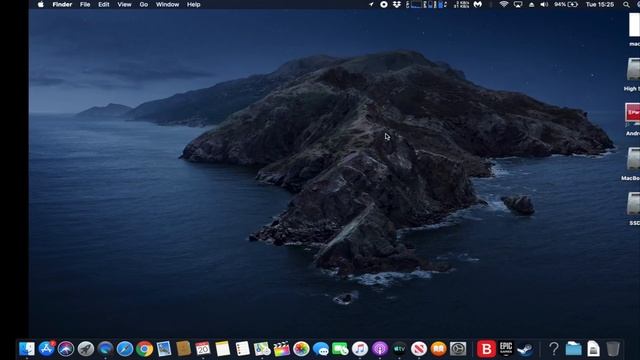Open the Malwarebytes menu bar icon
The height and width of the screenshot is (360, 640).
[478, 4]
